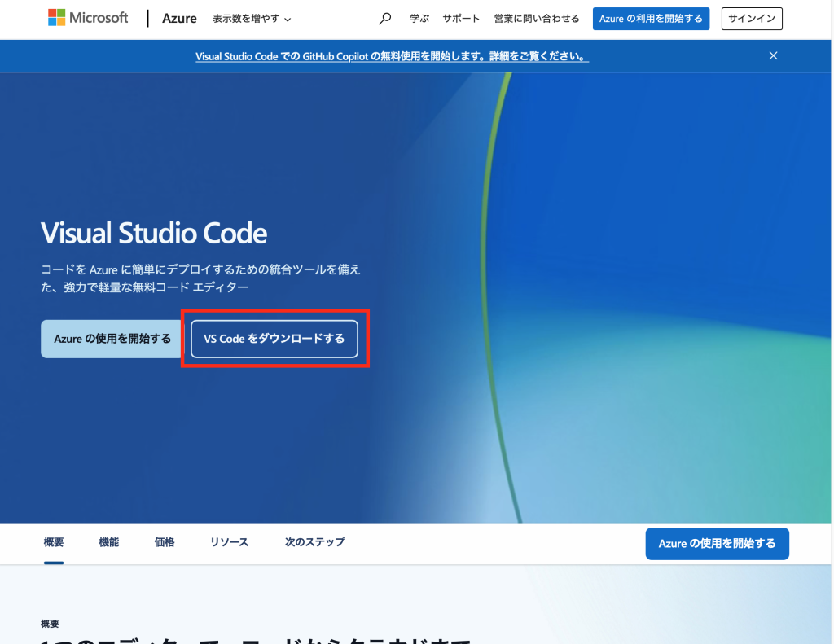
Task: Click VS Code をダウンロードする button
Action: (x=274, y=339)
